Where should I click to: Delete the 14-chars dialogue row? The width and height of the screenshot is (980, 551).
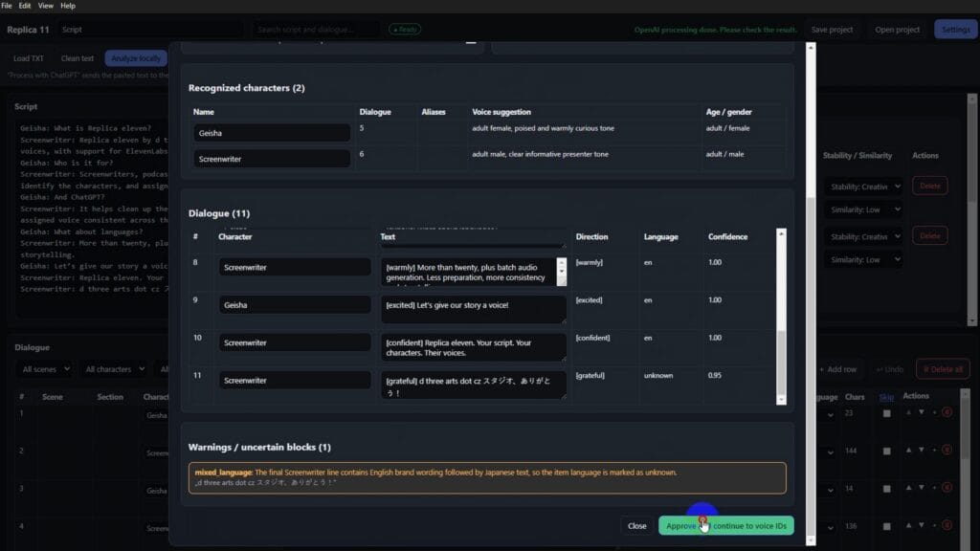pos(947,488)
